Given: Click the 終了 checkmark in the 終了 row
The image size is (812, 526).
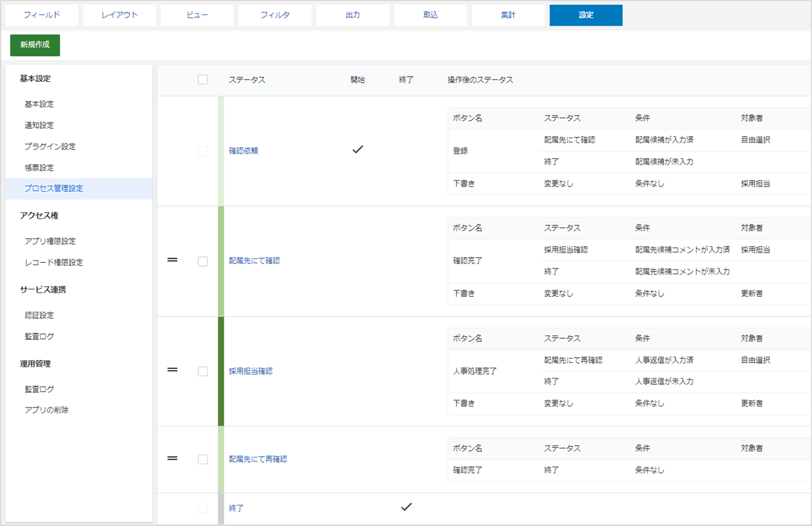Looking at the screenshot, I should pyautogui.click(x=406, y=507).
